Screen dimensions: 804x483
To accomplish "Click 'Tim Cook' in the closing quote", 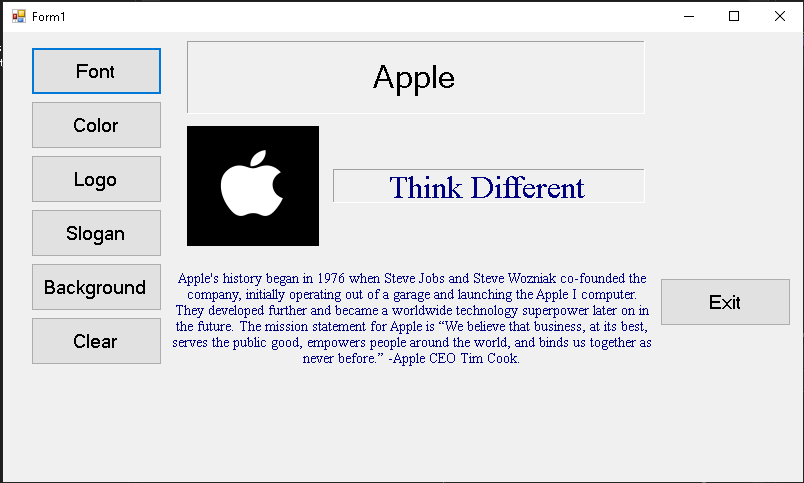I will [491, 359].
